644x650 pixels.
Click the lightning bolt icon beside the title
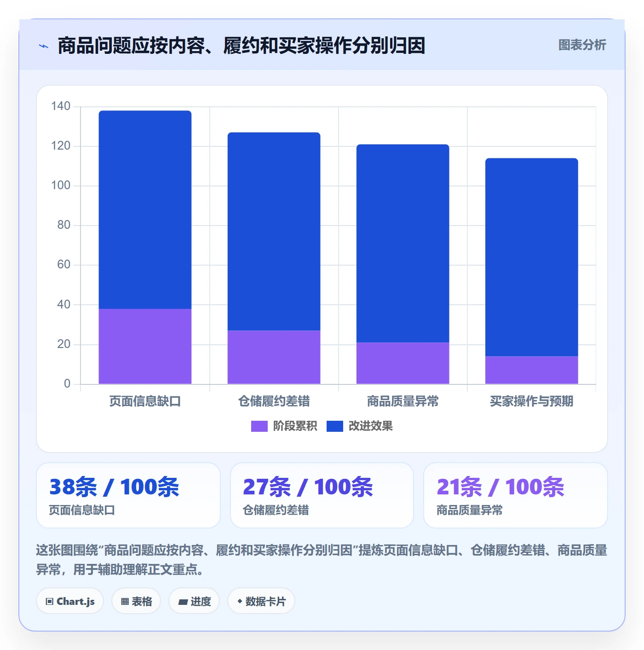tap(44, 46)
